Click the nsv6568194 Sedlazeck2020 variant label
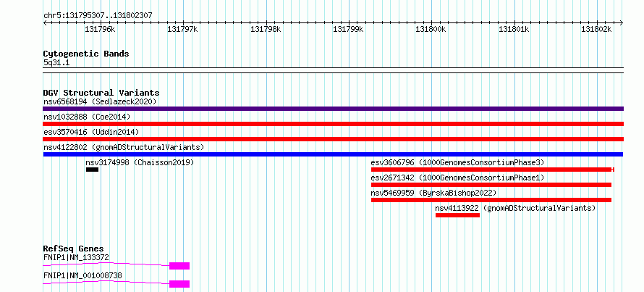Screen dimensions: 644x292 (100, 101)
